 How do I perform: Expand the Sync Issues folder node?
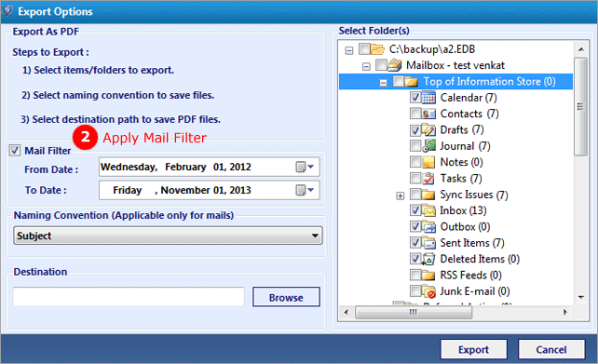[x=400, y=195]
